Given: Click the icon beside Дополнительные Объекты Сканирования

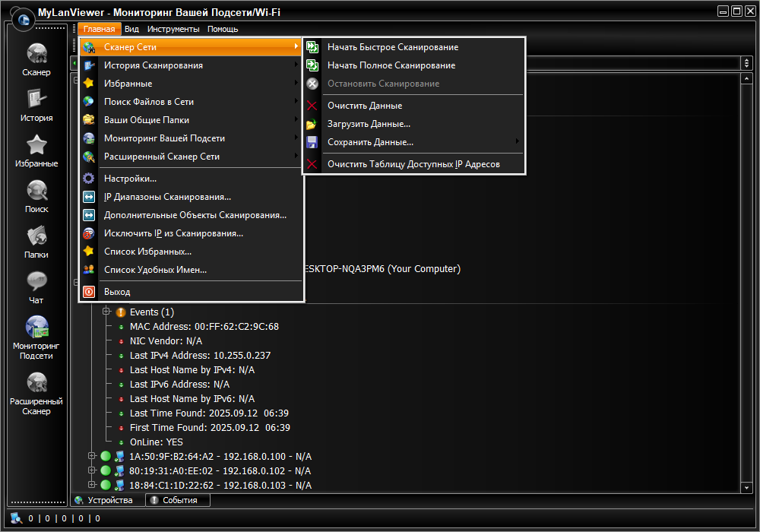Looking at the screenshot, I should tap(89, 215).
